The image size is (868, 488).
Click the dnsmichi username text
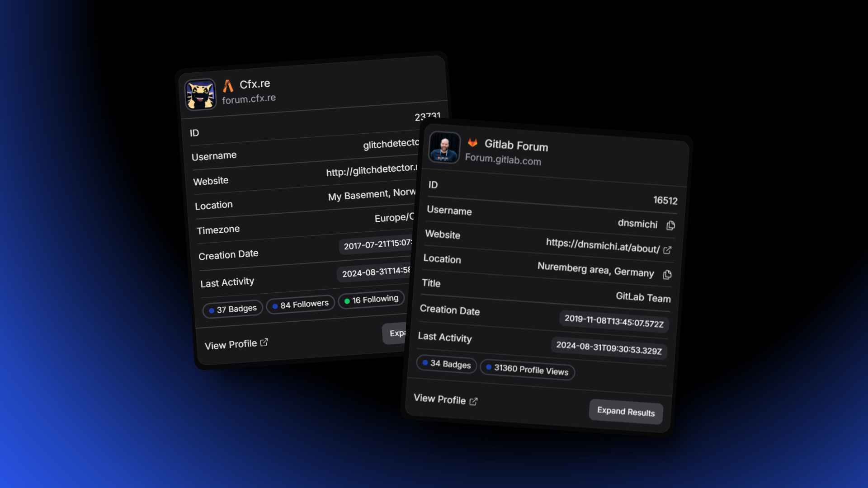tap(637, 224)
